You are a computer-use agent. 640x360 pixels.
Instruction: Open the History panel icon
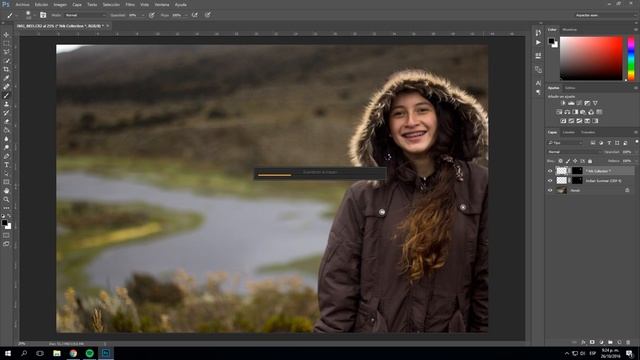tap(538, 33)
